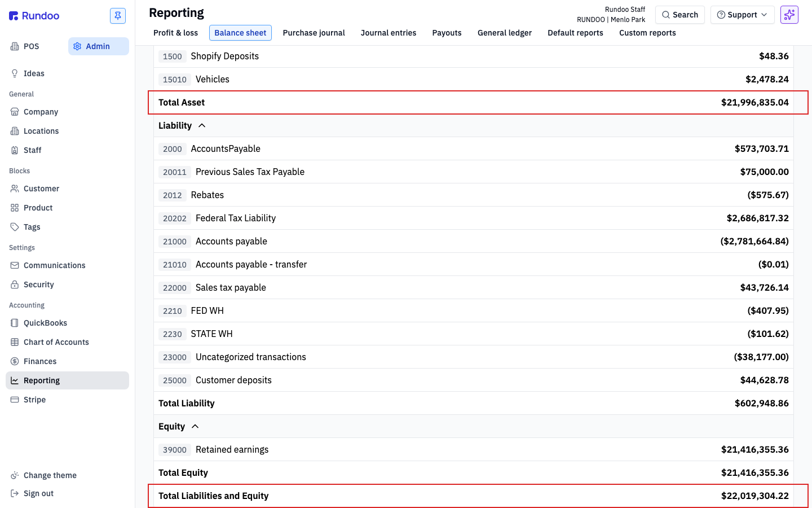Go to Chart of Accounts page

click(x=67, y=342)
